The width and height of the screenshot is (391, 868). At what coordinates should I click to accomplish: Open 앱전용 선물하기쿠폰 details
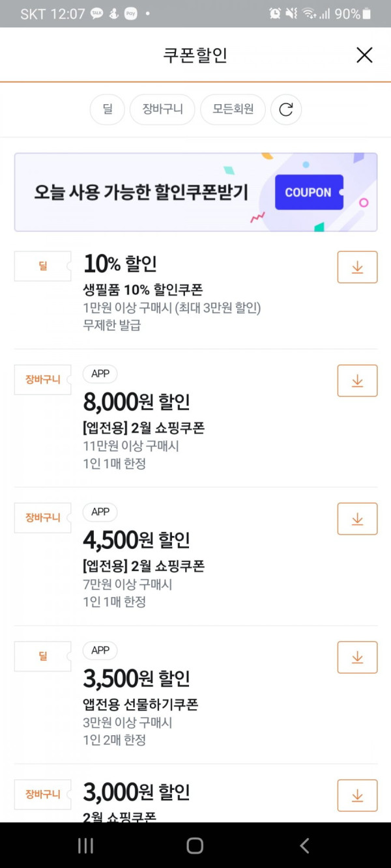(x=140, y=704)
